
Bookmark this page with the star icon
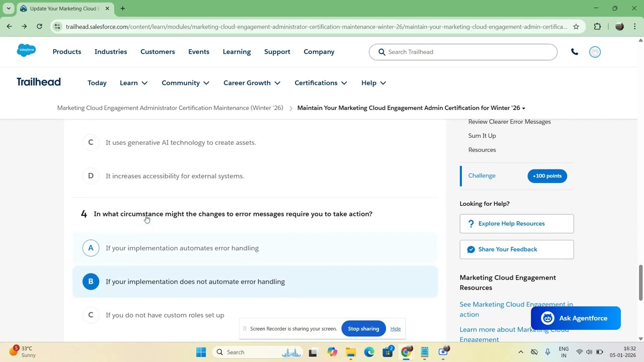click(x=576, y=27)
